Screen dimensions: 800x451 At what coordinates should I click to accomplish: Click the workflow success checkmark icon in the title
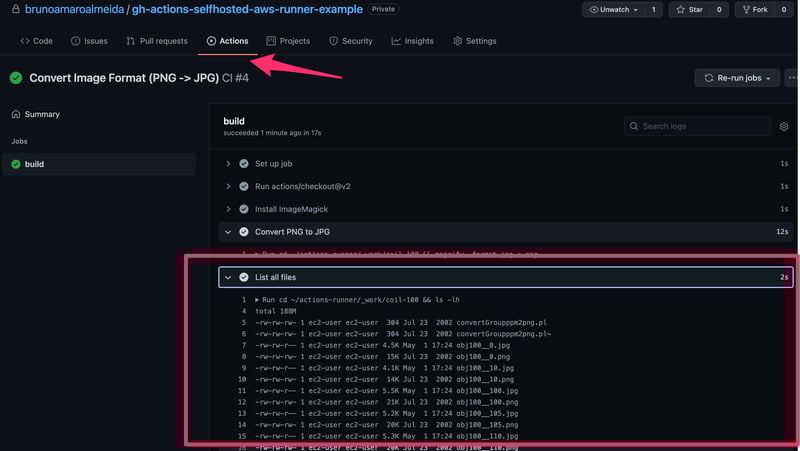point(16,77)
